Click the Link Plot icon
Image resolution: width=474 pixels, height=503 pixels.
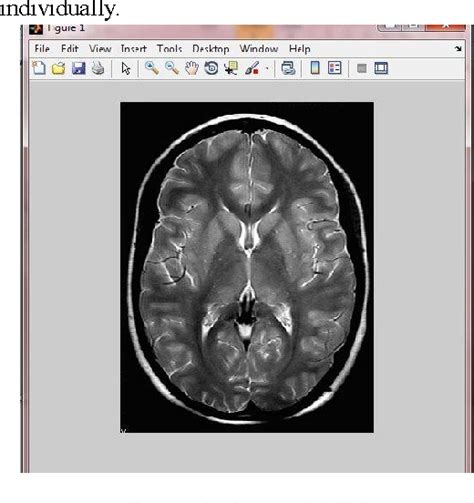(288, 68)
